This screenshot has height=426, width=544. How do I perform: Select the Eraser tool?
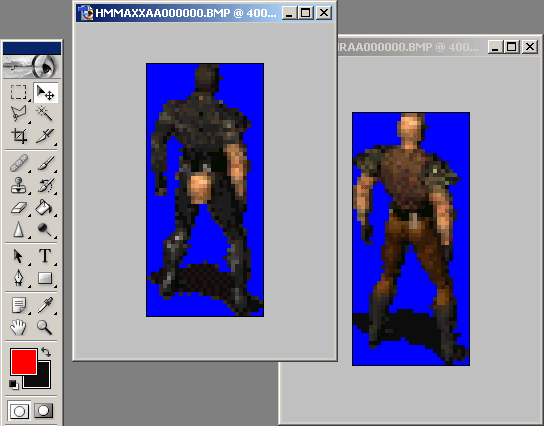point(18,207)
